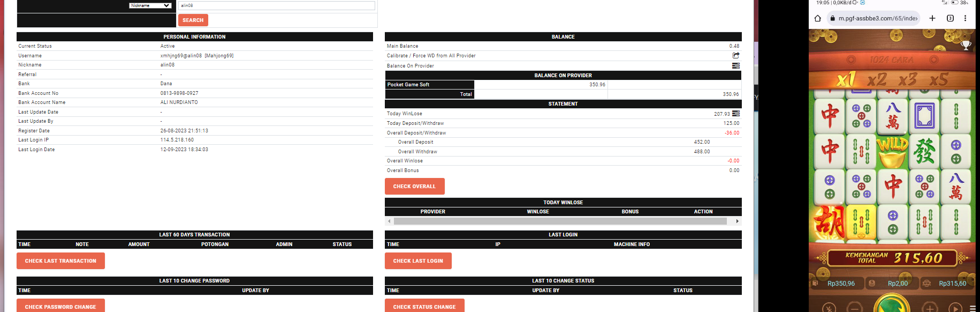Click the Last Login Date 12-09-2023 18:34:03
Screen dimensions: 980x312
click(184, 150)
